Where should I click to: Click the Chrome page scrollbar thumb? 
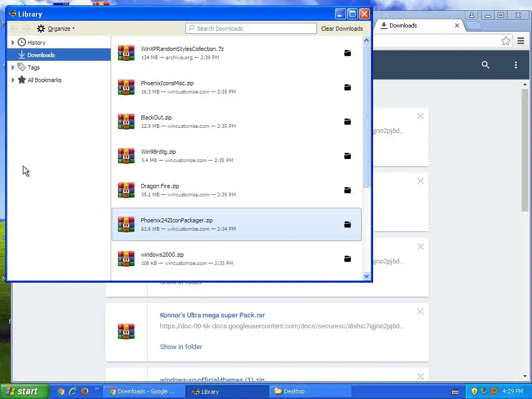525,150
